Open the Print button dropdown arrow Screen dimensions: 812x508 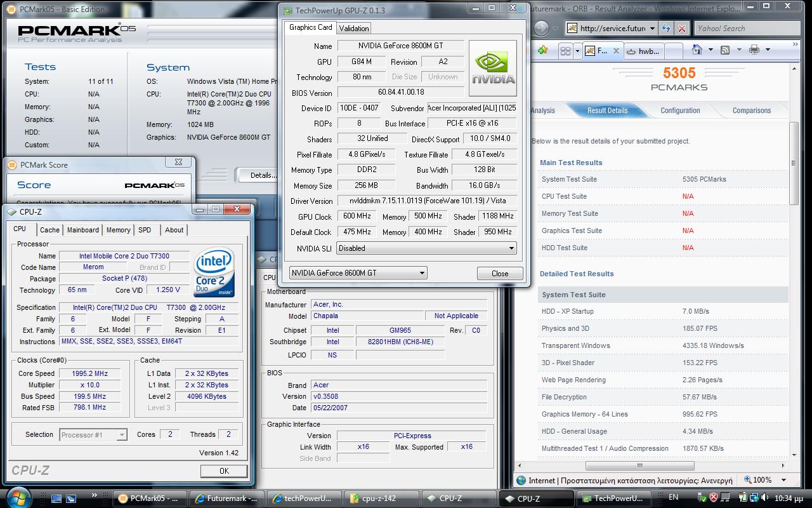coord(767,50)
